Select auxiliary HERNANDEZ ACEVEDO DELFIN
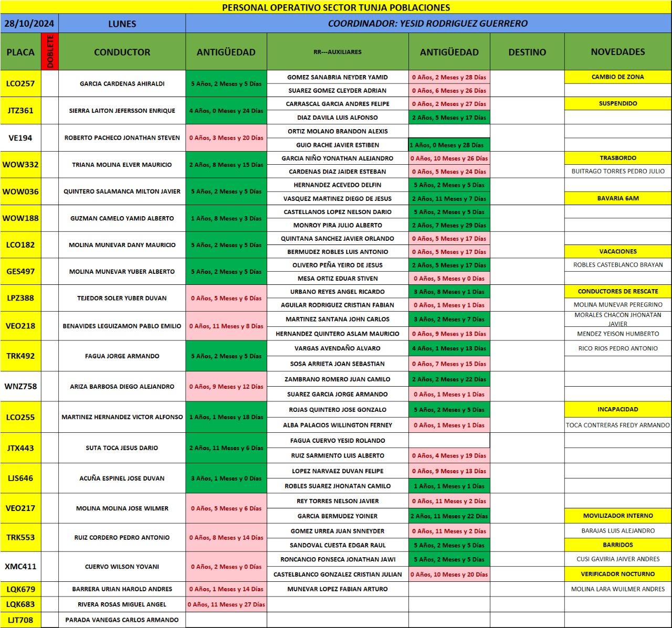 pos(338,185)
